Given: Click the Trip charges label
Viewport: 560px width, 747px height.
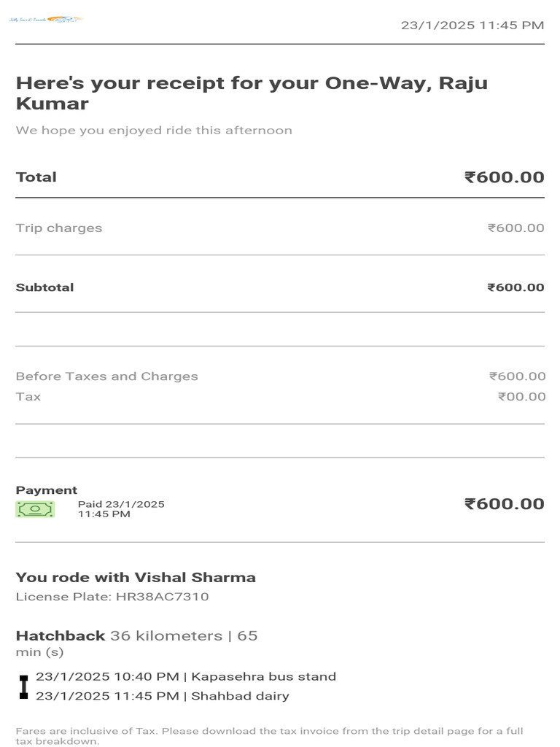Looking at the screenshot, I should pos(59,228).
